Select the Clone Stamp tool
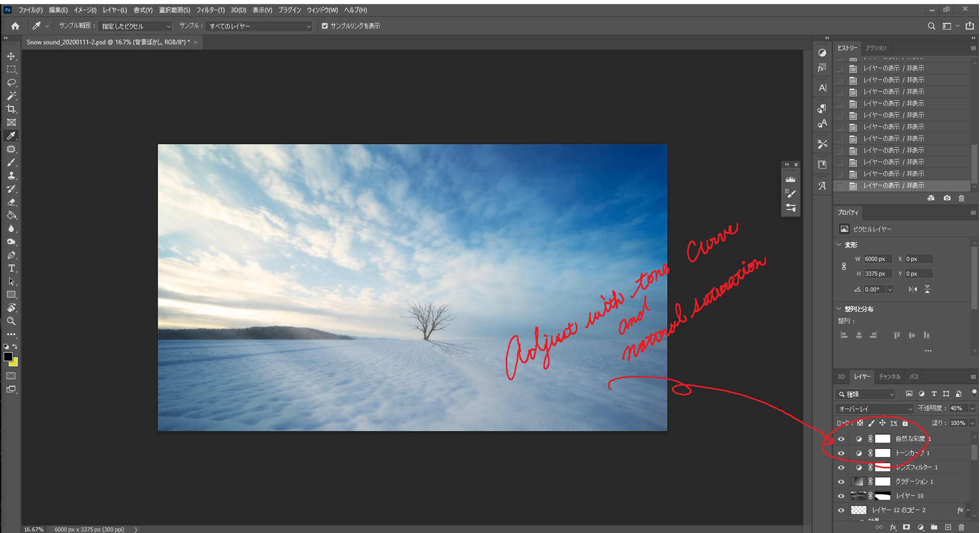 (x=11, y=176)
